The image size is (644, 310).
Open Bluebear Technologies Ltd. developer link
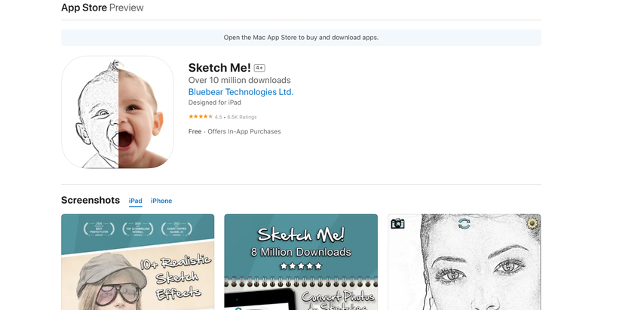pos(241,92)
